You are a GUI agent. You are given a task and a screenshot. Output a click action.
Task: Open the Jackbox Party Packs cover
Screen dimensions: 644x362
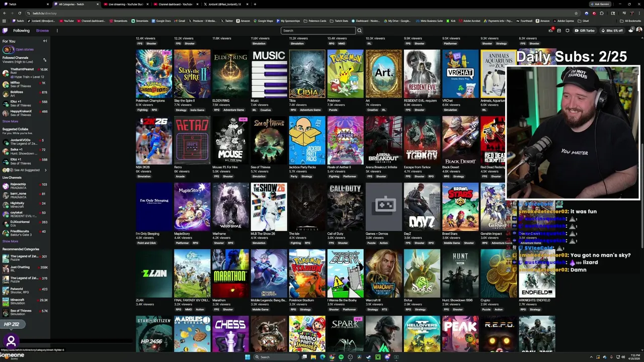pos(307,140)
